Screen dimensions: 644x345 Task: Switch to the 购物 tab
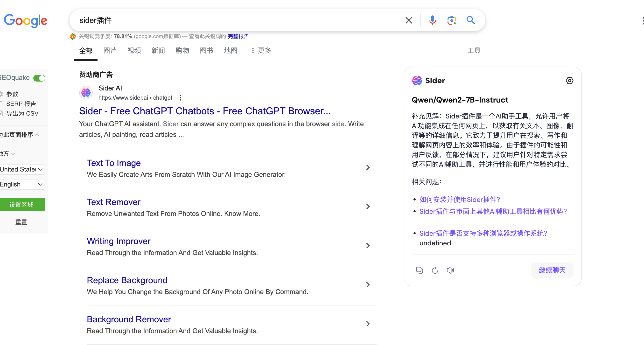[182, 51]
